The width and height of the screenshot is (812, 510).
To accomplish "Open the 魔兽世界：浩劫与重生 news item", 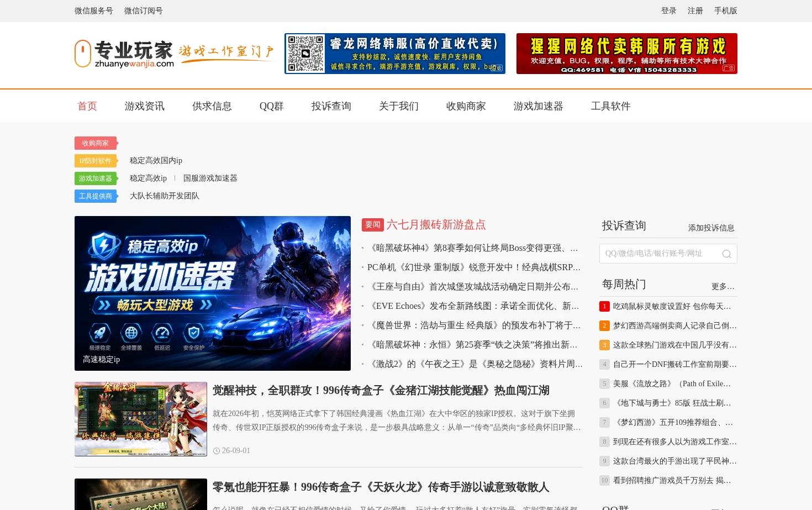I will click(x=474, y=325).
